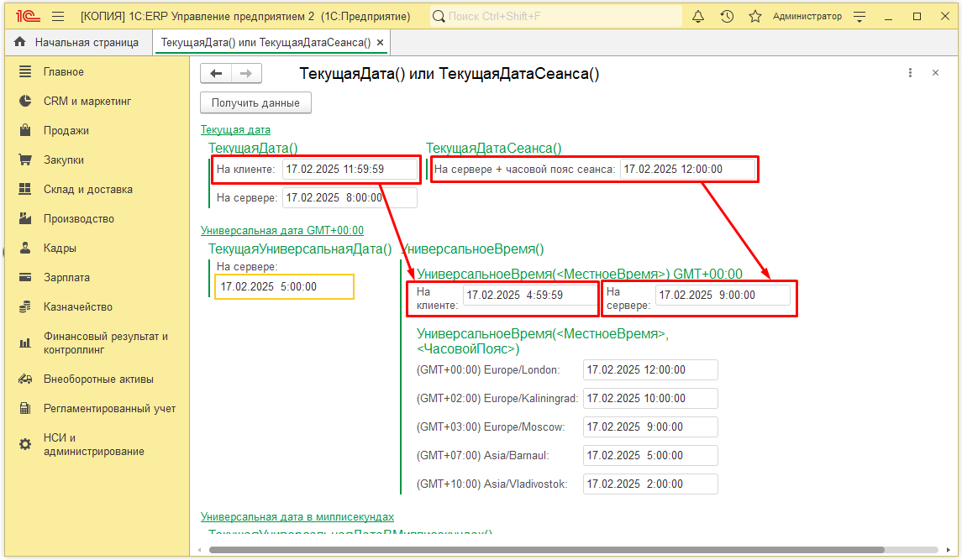Open the three-dot form options menu
962x560 pixels.
coord(910,73)
